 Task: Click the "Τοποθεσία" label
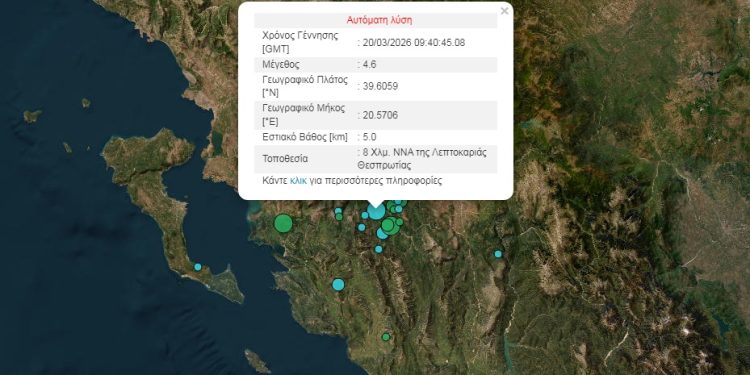click(285, 159)
